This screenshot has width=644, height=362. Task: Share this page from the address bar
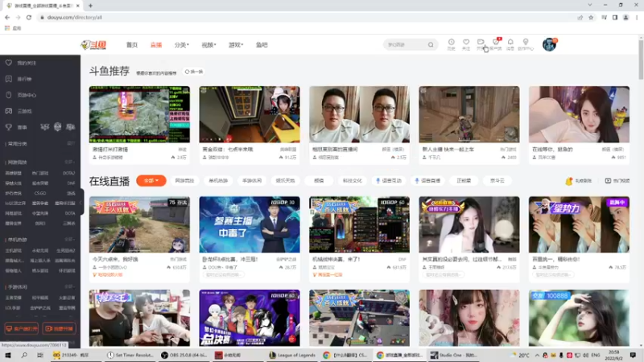(x=580, y=18)
